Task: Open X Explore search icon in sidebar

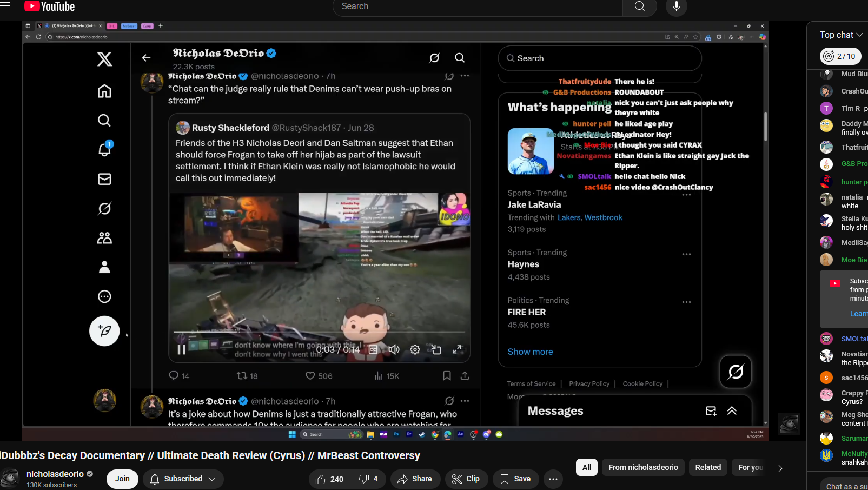Action: [104, 120]
